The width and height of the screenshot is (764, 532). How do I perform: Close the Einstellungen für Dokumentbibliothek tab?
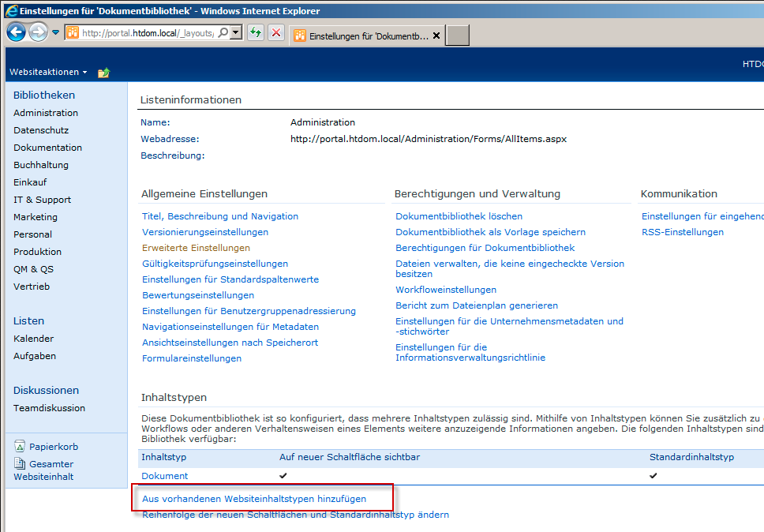pos(436,36)
